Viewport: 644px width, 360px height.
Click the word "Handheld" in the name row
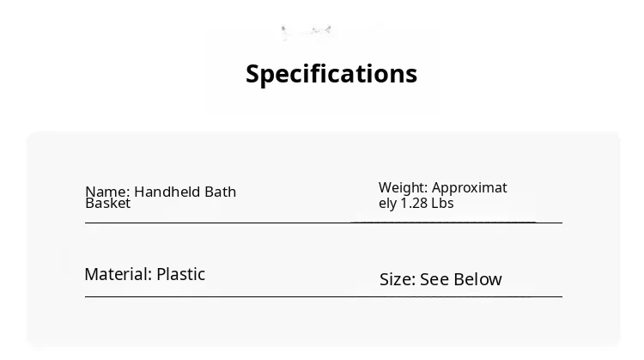(x=167, y=192)
